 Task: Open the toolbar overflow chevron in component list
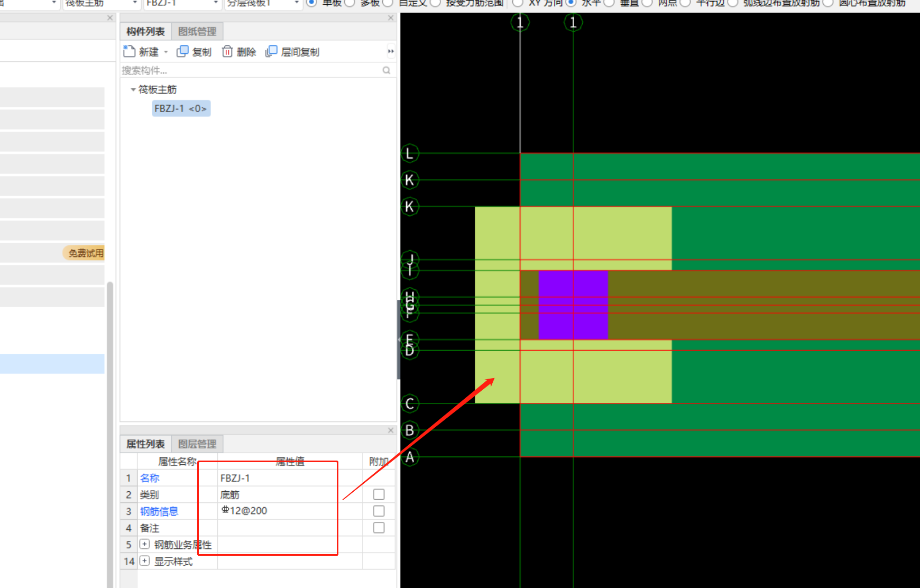click(391, 51)
